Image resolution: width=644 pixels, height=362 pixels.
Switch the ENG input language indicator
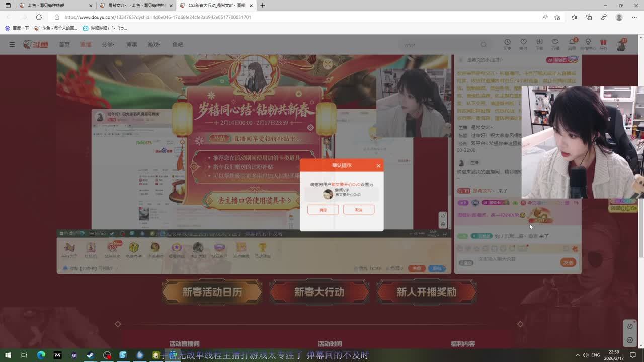pos(595,355)
